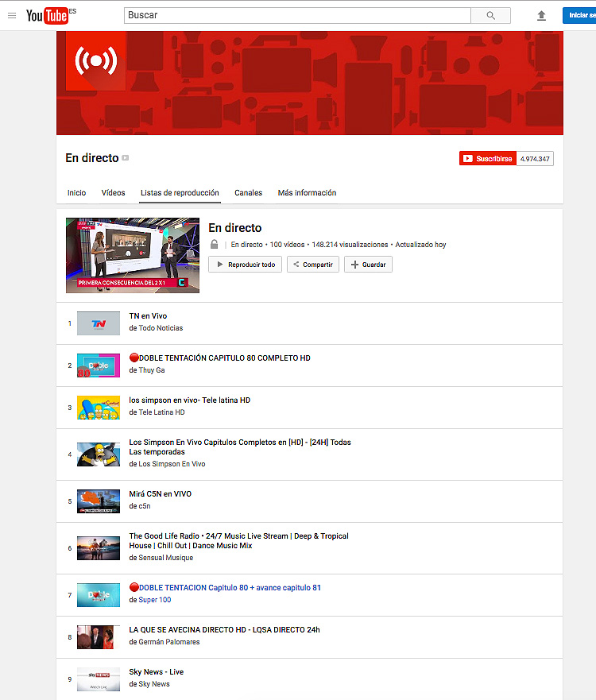This screenshot has width=596, height=700.
Task: Open Germán Palomares channel link
Action: click(x=169, y=642)
